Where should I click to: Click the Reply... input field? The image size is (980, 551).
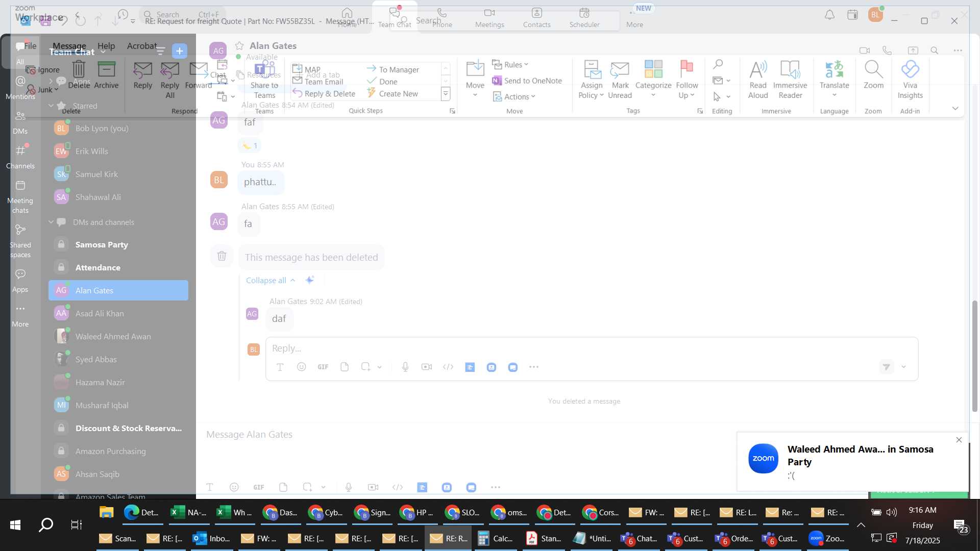click(592, 348)
